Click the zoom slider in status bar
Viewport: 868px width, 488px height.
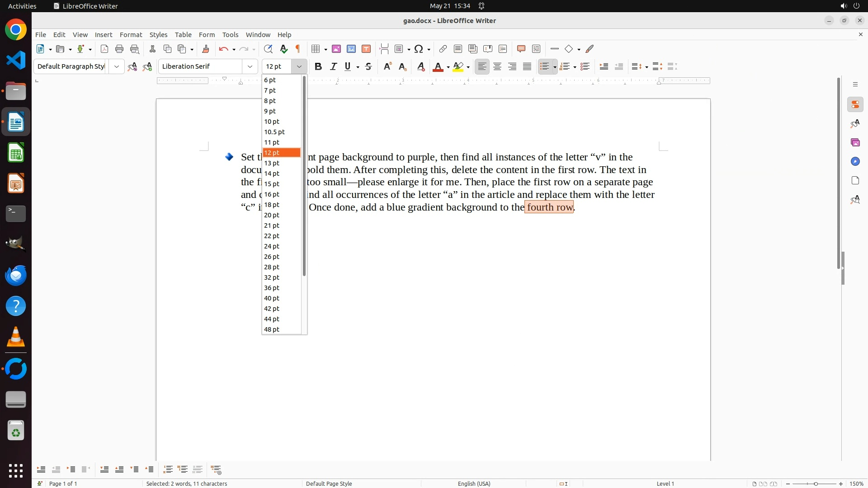(x=816, y=483)
